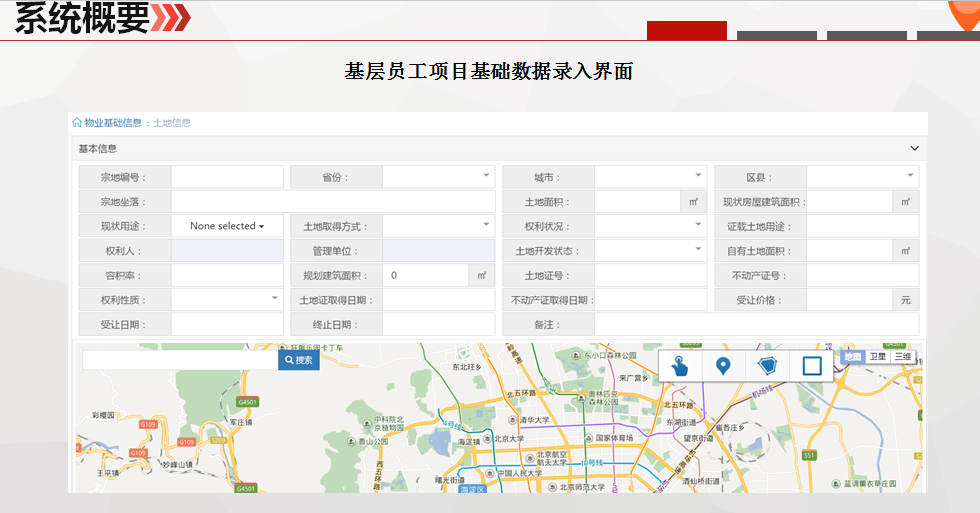Click the 宗地编号 input field
This screenshot has height=513, width=980.
[227, 177]
